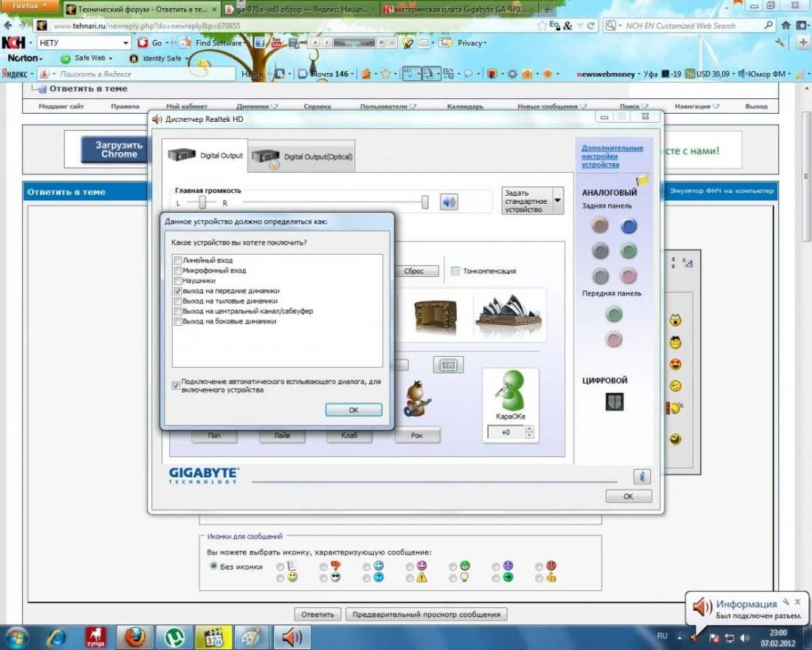Open a new Firefox tab
Screen dimensions: 812x650
pos(547,9)
